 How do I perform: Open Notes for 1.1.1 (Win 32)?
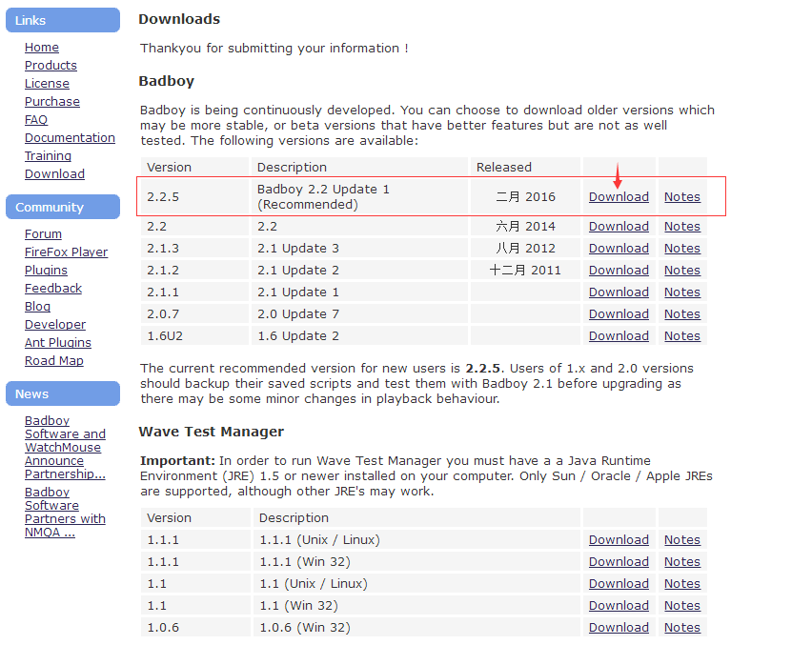(682, 562)
